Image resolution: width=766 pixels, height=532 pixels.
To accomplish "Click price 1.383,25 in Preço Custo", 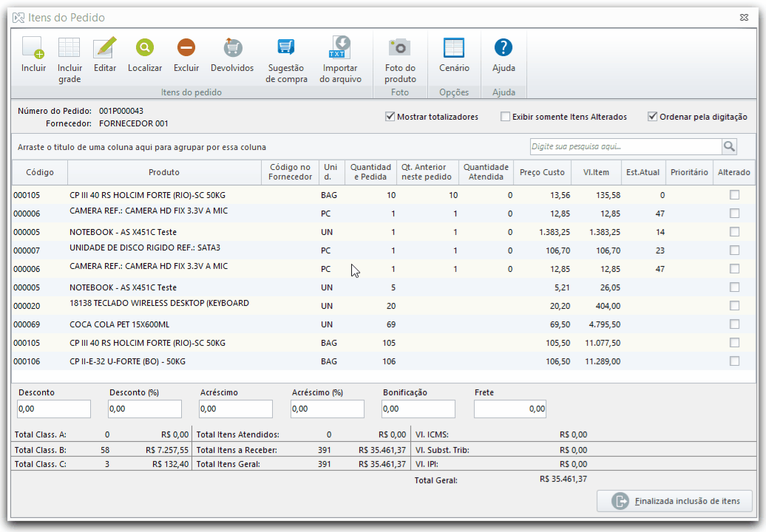I will (x=555, y=232).
